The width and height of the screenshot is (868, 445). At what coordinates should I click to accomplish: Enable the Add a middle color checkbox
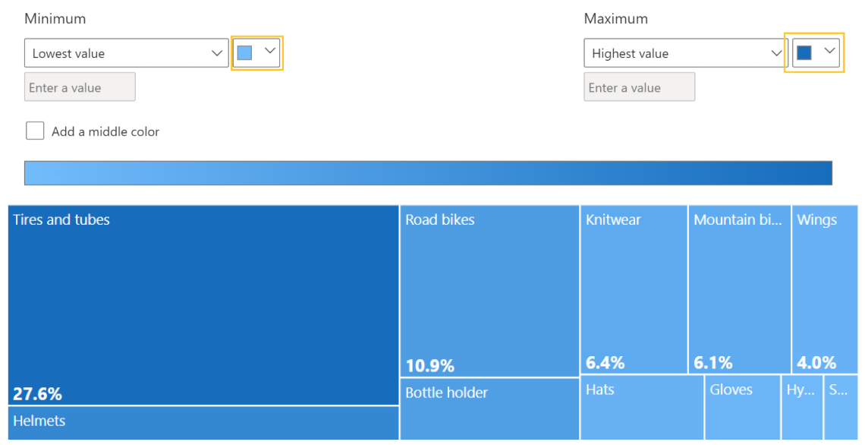coord(35,131)
